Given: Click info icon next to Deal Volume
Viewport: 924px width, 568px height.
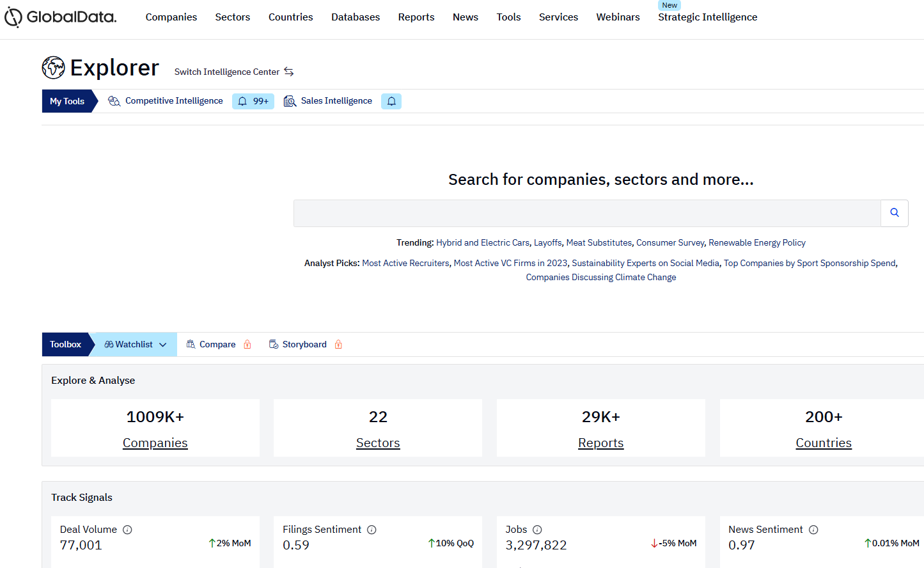Looking at the screenshot, I should pyautogui.click(x=127, y=530).
